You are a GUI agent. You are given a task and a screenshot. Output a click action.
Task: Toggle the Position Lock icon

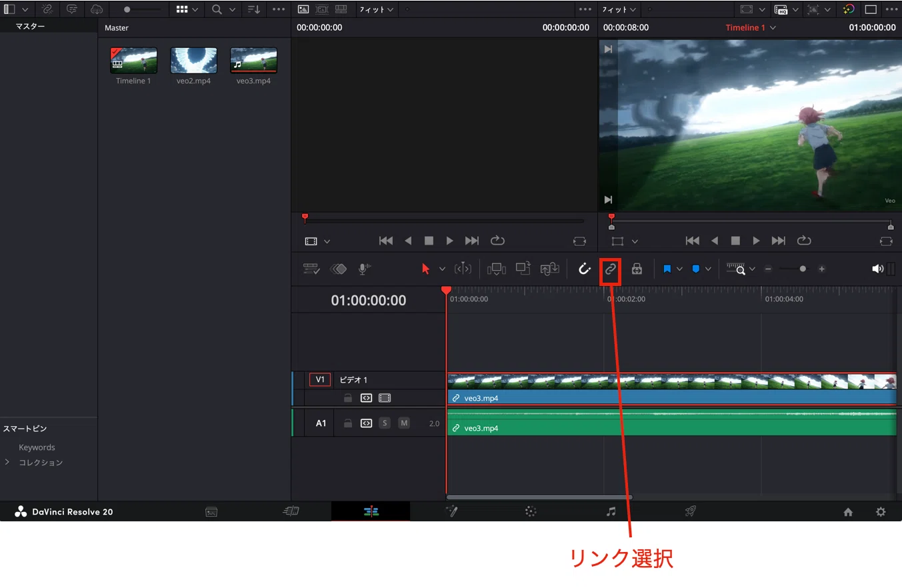point(637,269)
